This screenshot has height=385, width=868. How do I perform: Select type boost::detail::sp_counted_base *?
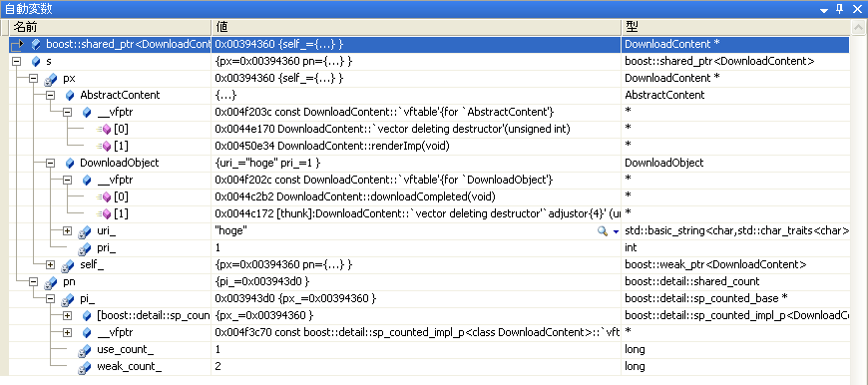(x=705, y=298)
